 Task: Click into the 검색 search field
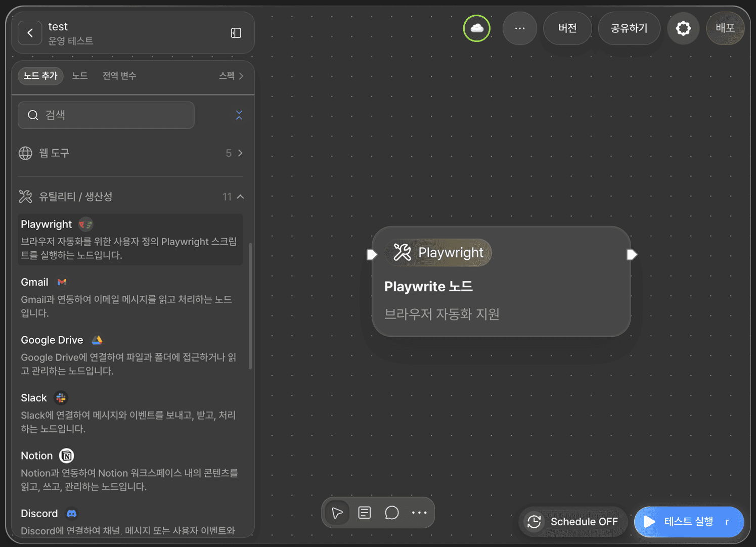(106, 115)
